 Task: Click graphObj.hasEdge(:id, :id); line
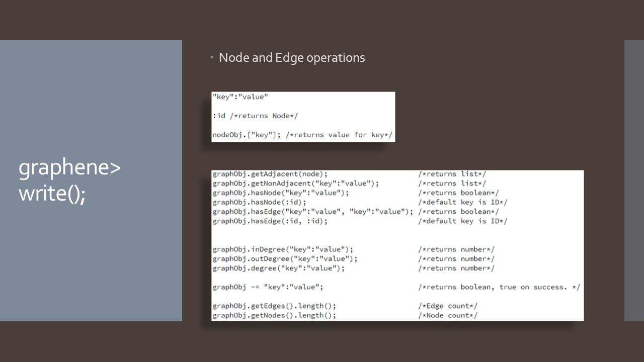pos(270,221)
